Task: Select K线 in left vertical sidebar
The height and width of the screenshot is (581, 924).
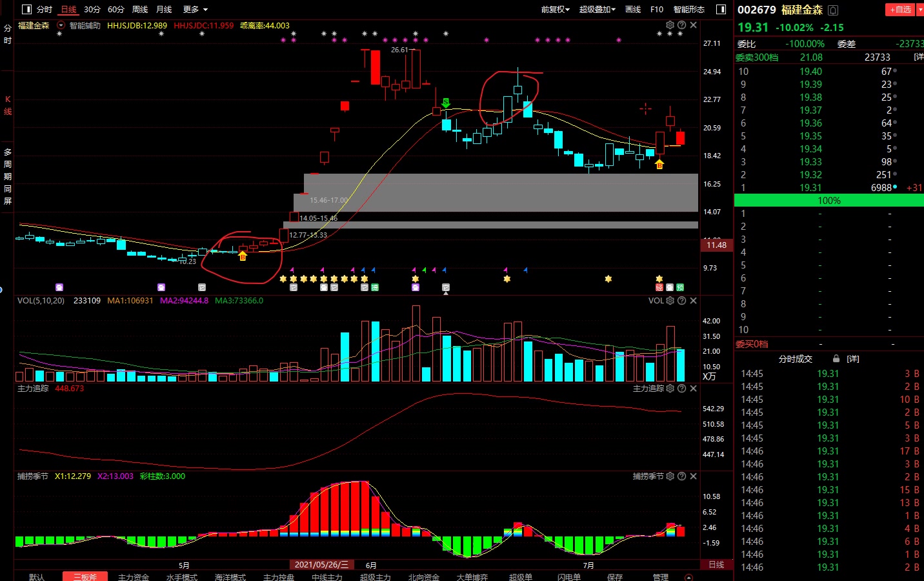Action: coord(8,105)
